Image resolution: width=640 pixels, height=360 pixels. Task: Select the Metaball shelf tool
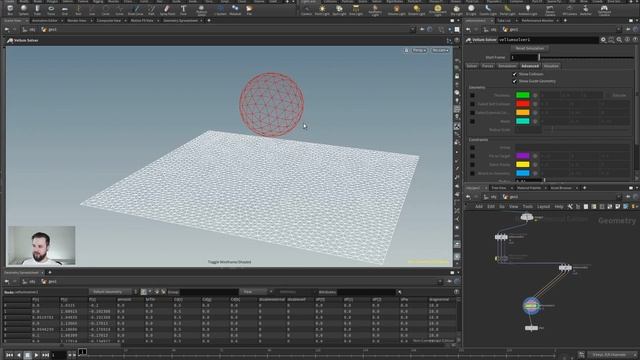(x=235, y=10)
